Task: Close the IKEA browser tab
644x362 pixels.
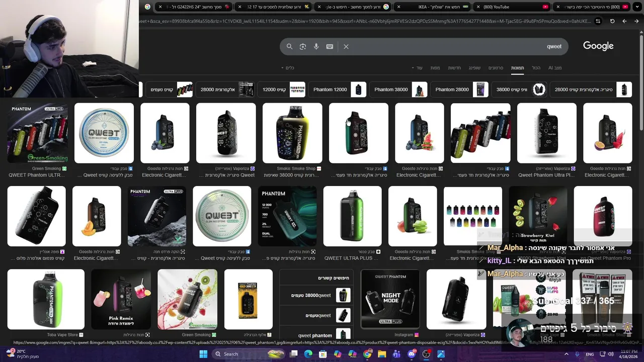Action: 399,7
